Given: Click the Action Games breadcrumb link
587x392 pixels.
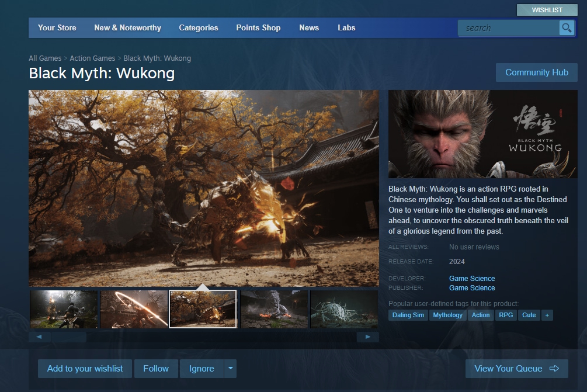Looking at the screenshot, I should (x=93, y=58).
